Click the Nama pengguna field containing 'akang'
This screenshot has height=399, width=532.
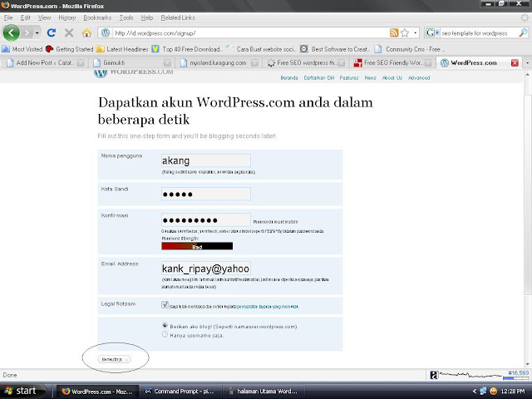206,160
